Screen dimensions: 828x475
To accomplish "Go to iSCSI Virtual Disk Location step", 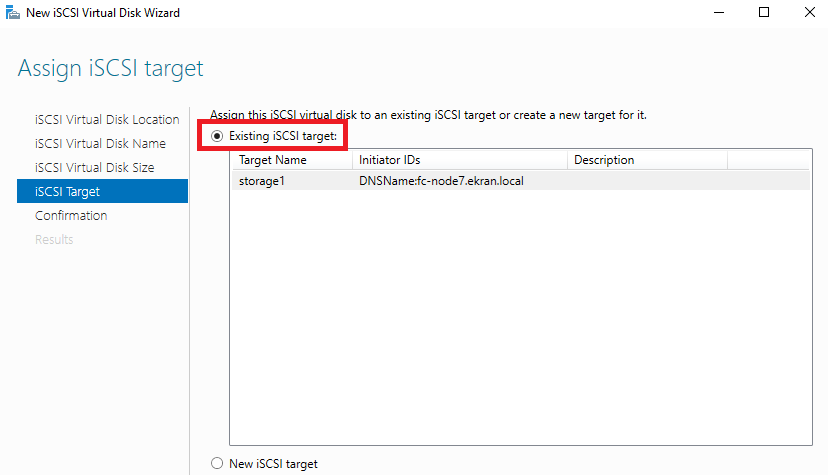I will pyautogui.click(x=107, y=120).
